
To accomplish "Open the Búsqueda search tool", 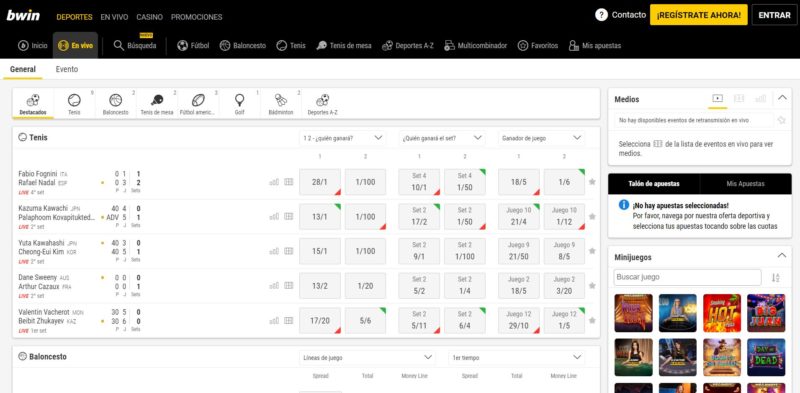I will tap(134, 45).
